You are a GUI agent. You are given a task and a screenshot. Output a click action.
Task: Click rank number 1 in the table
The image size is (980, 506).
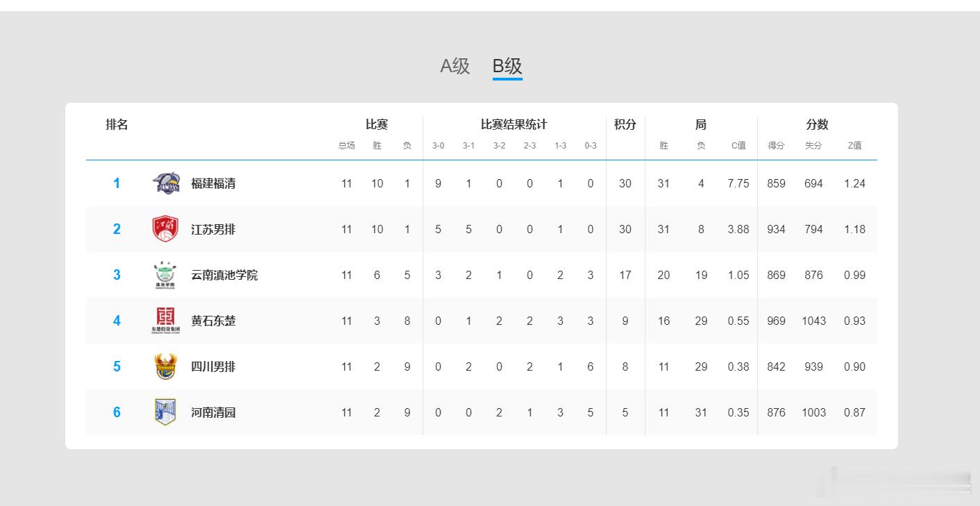[117, 183]
